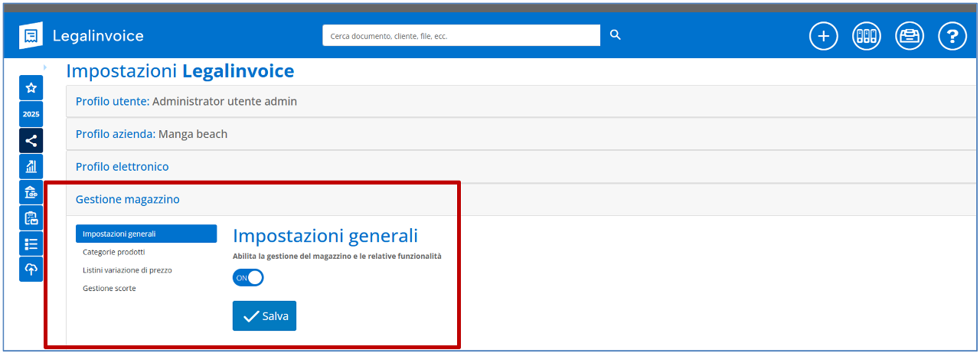
Task: Expand the Profilo elettronico section
Action: [x=122, y=166]
